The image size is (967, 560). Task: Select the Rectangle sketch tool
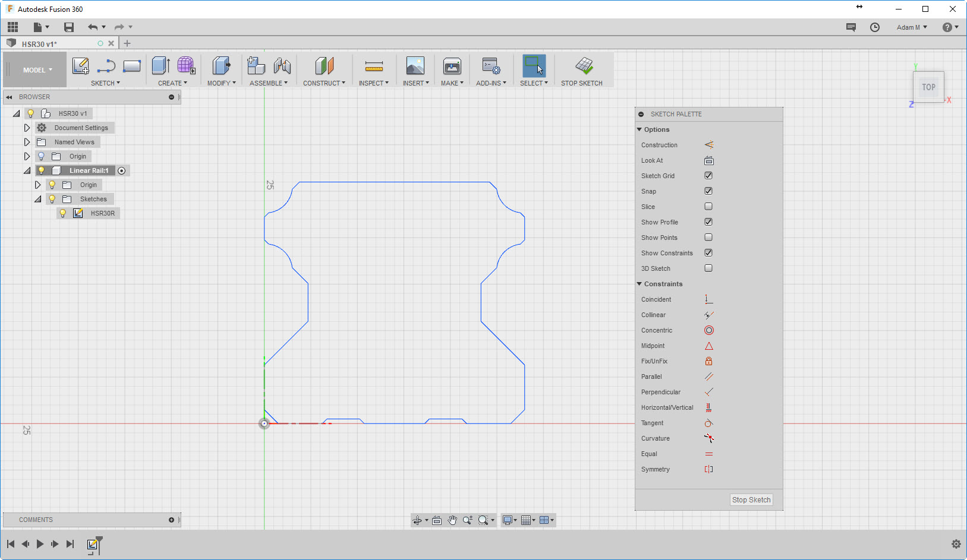pyautogui.click(x=132, y=66)
